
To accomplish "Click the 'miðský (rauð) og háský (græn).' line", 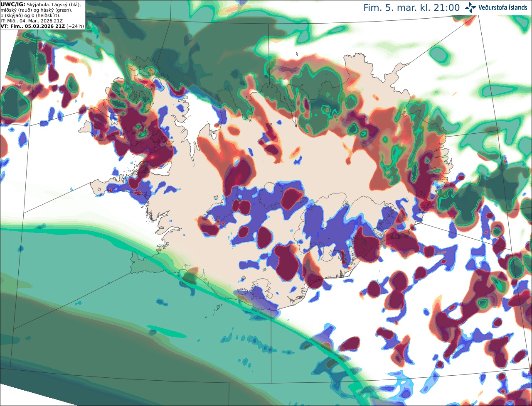I will coord(36,10).
